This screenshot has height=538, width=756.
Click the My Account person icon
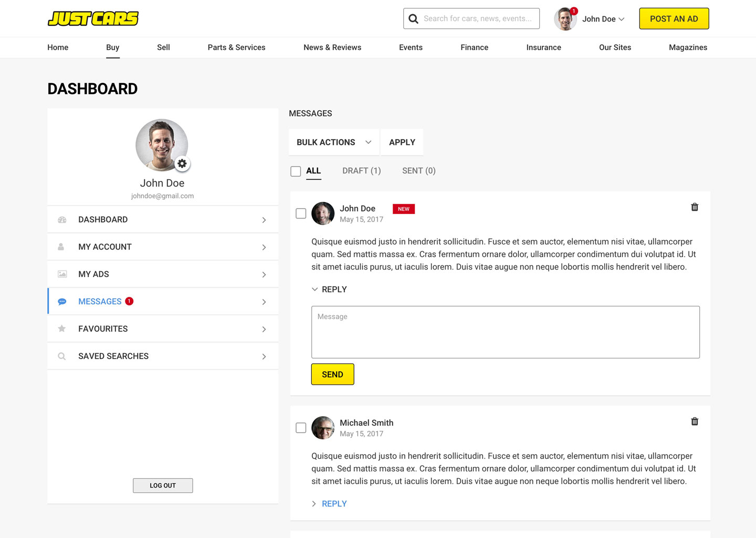click(x=61, y=247)
